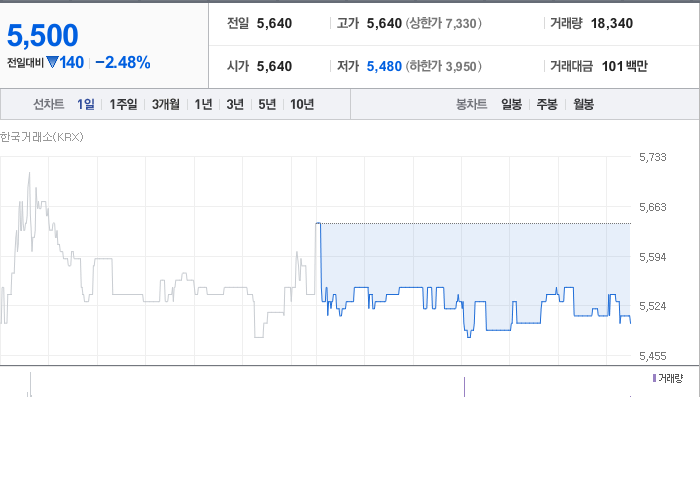Click the 고가 value 5,640
Viewport: 700px width, 490px height.
pyautogui.click(x=384, y=23)
